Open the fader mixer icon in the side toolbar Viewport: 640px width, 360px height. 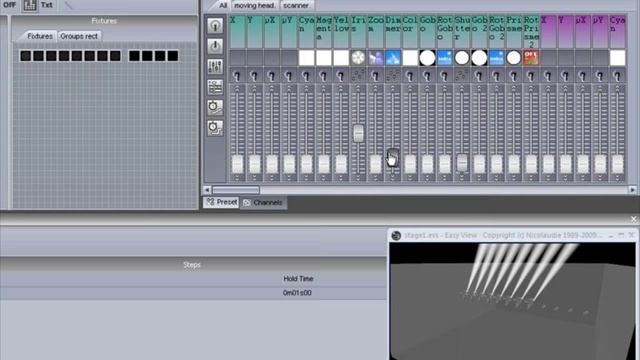click(215, 66)
